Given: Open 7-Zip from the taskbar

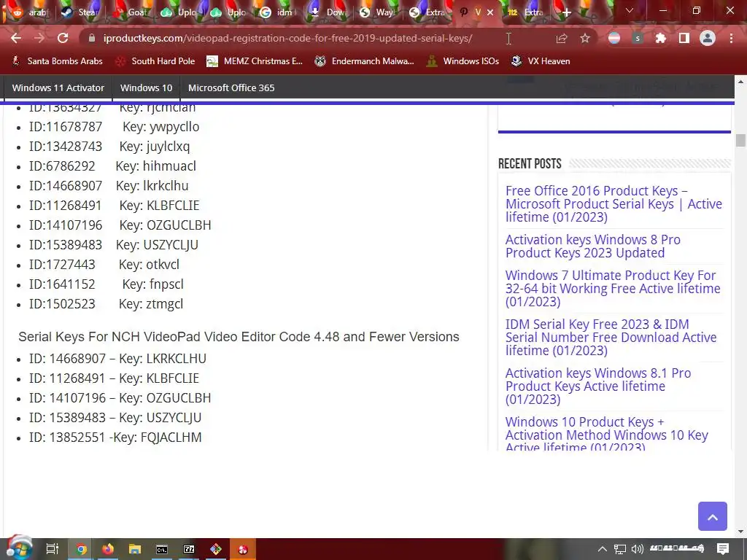Looking at the screenshot, I should pyautogui.click(x=189, y=549).
